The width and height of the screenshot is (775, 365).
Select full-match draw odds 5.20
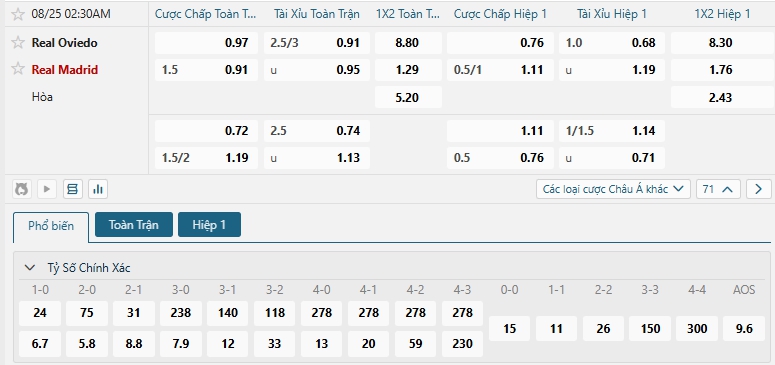pyautogui.click(x=408, y=97)
